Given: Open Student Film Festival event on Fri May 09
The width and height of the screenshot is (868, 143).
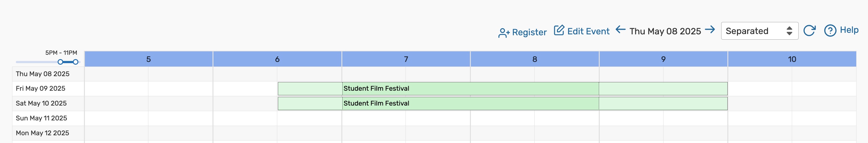Looking at the screenshot, I should coord(376,89).
